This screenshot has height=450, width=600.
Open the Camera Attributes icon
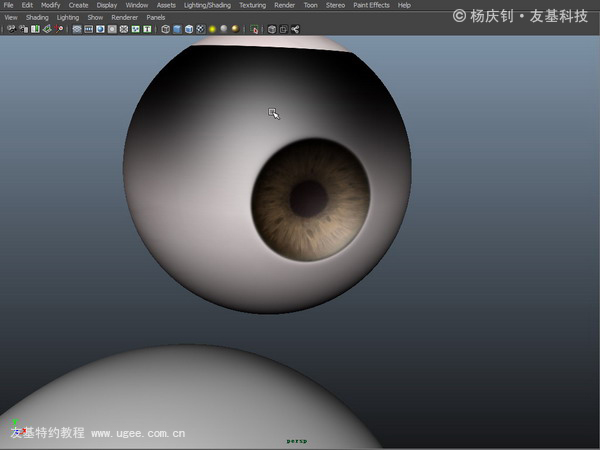click(x=23, y=29)
